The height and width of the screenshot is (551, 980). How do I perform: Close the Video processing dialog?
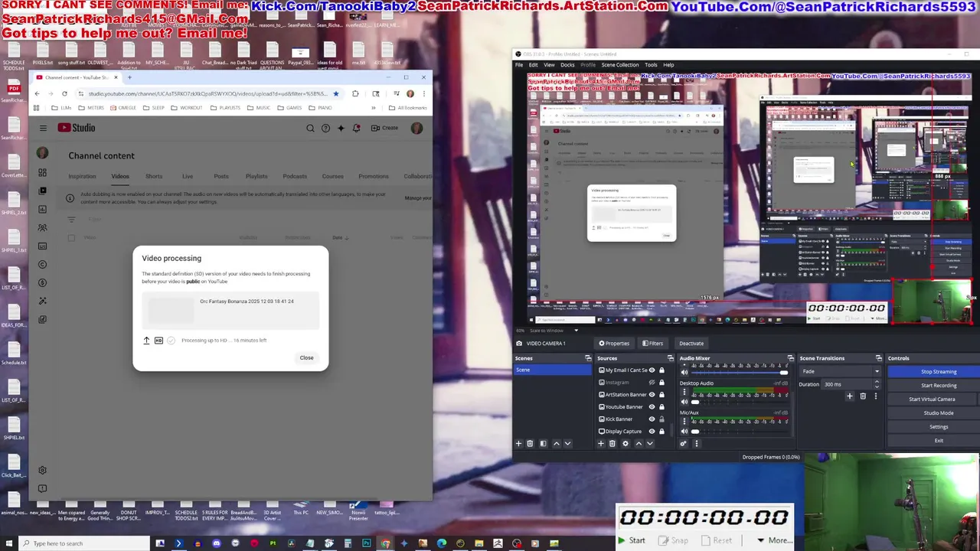pos(306,358)
